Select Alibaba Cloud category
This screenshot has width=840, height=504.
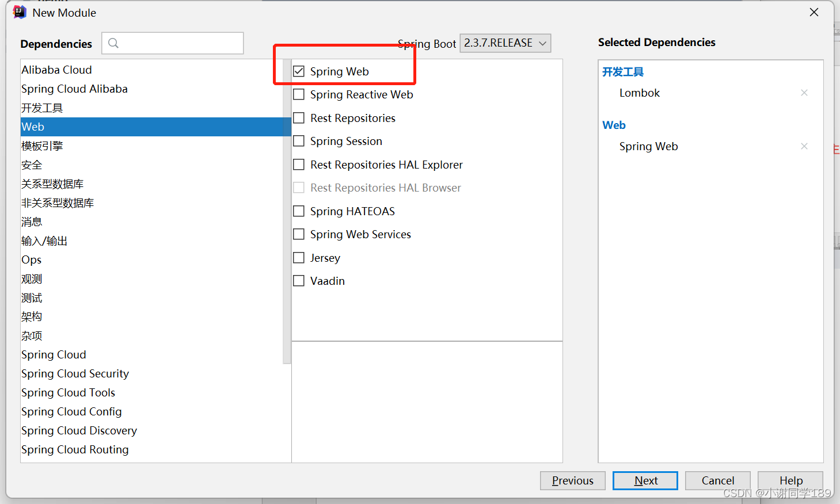[152, 70]
